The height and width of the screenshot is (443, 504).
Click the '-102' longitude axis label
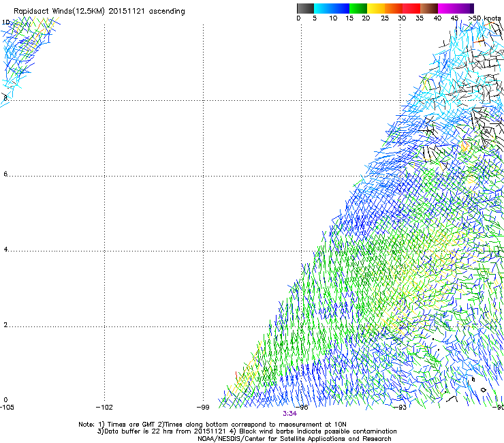(104, 407)
